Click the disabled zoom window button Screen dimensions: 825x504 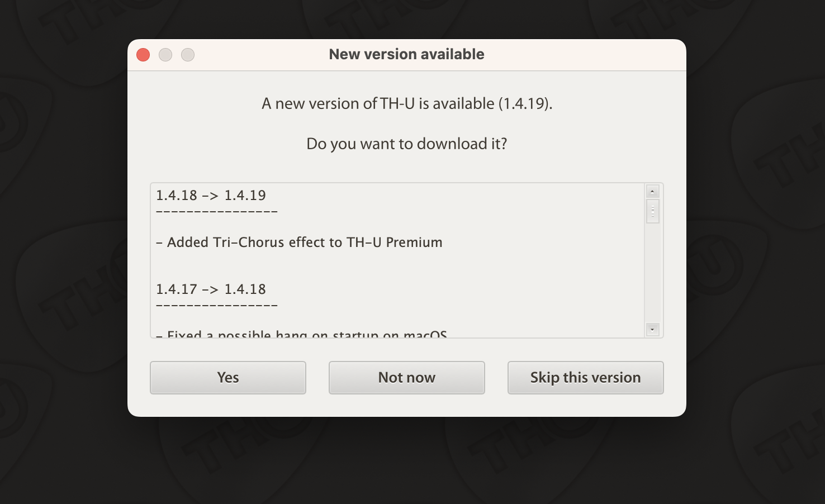point(188,55)
